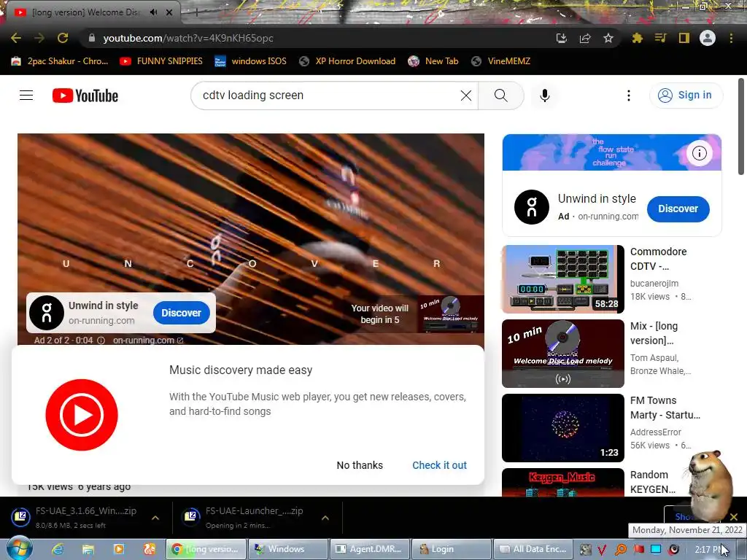Open the VineMEMZ bookmark
Viewport: 747px width, 560px height.
500,61
